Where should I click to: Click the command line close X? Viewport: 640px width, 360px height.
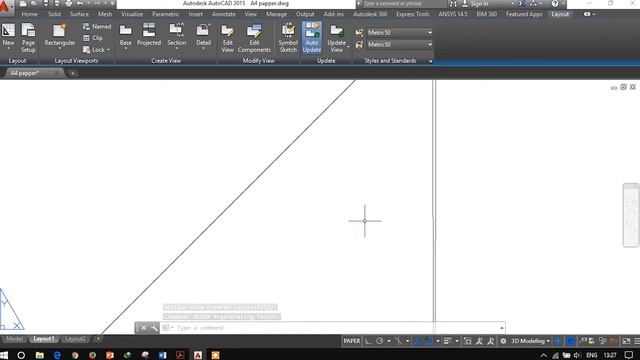pos(143,328)
